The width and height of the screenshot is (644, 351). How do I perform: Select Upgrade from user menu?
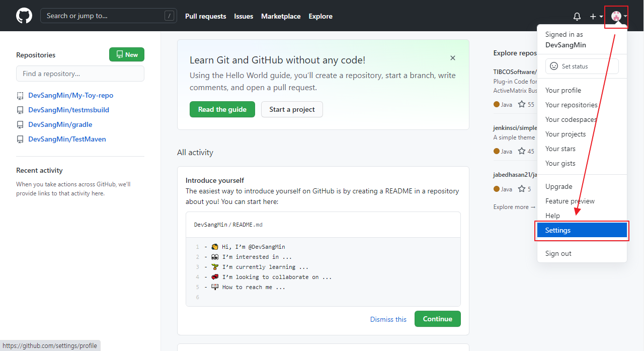click(582, 186)
